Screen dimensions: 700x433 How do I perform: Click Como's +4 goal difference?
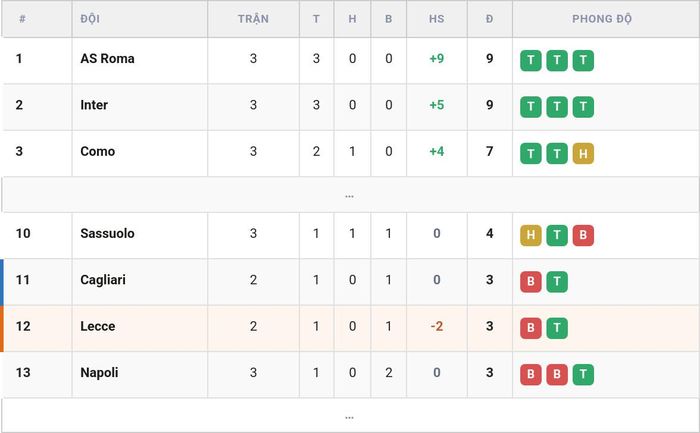point(437,151)
